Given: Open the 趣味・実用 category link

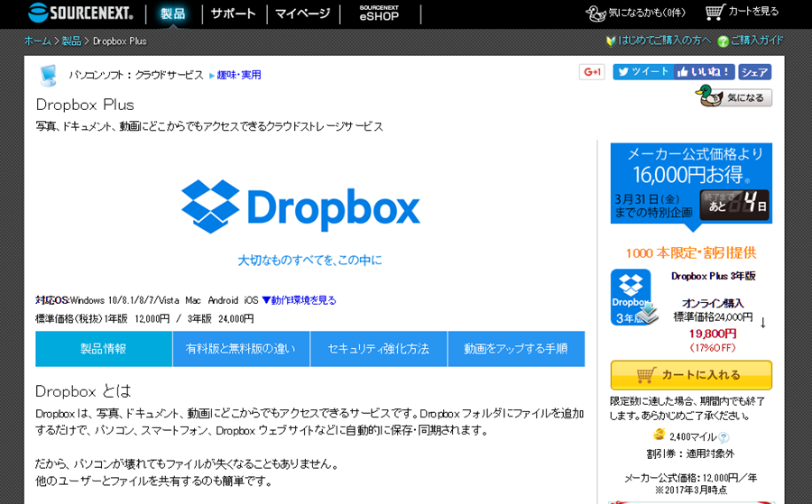Looking at the screenshot, I should [x=238, y=75].
